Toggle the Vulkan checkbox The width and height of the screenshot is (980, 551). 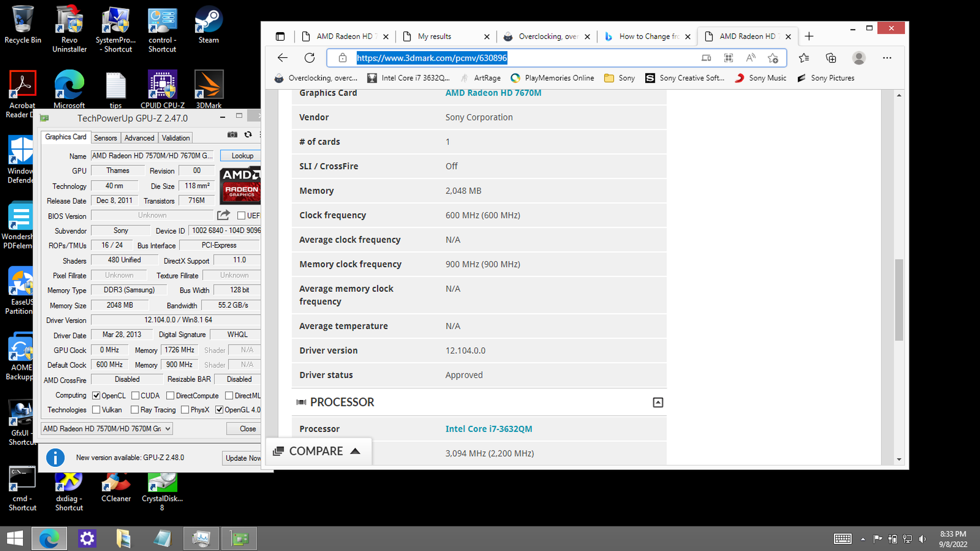(x=96, y=410)
